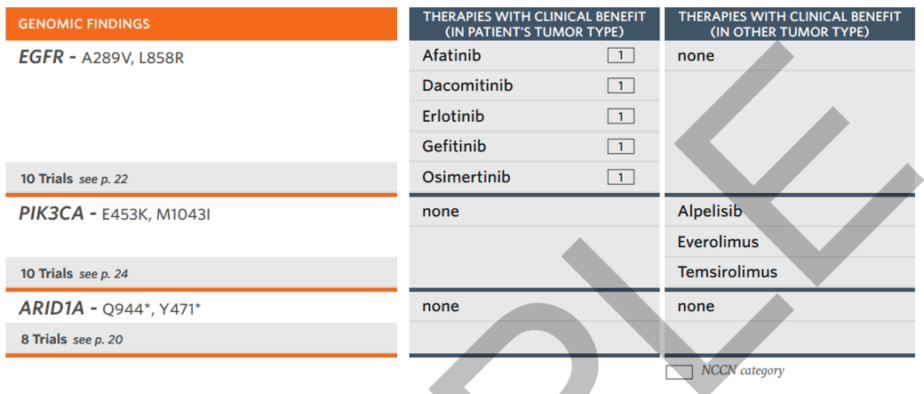The height and width of the screenshot is (394, 924).
Task: Click the ARID1A Q944*, Y471* finding
Action: click(x=110, y=309)
